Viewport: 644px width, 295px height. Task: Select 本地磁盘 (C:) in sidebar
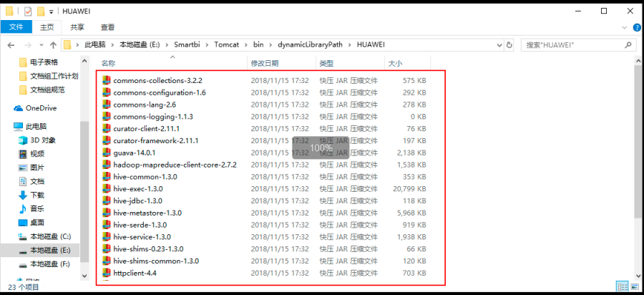pyautogui.click(x=45, y=237)
